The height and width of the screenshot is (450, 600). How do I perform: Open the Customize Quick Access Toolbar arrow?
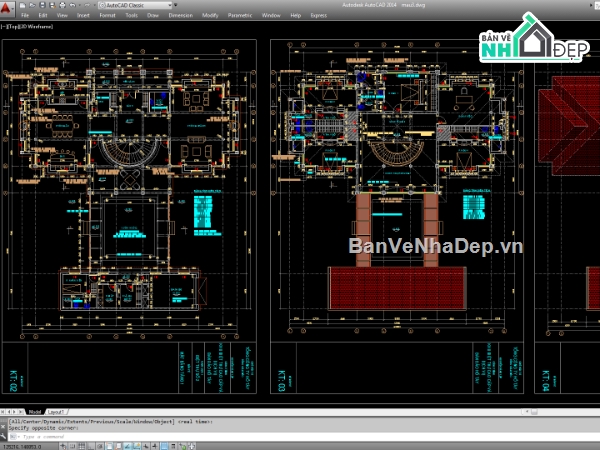tap(176, 5)
